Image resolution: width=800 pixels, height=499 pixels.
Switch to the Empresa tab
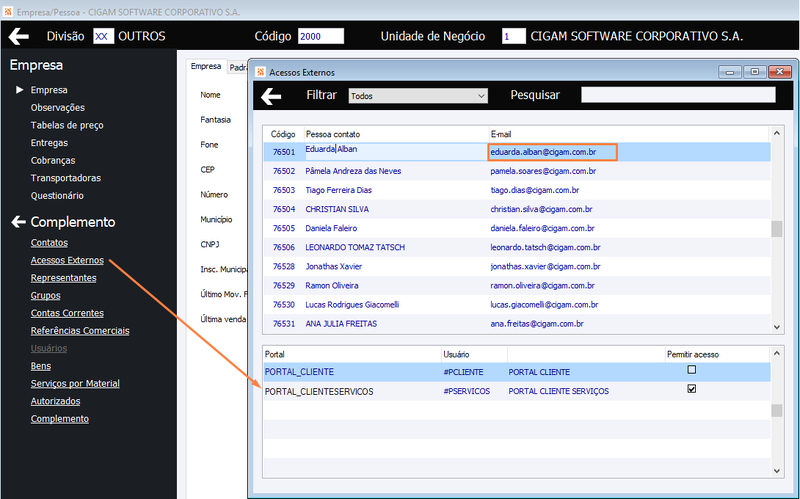coord(206,66)
